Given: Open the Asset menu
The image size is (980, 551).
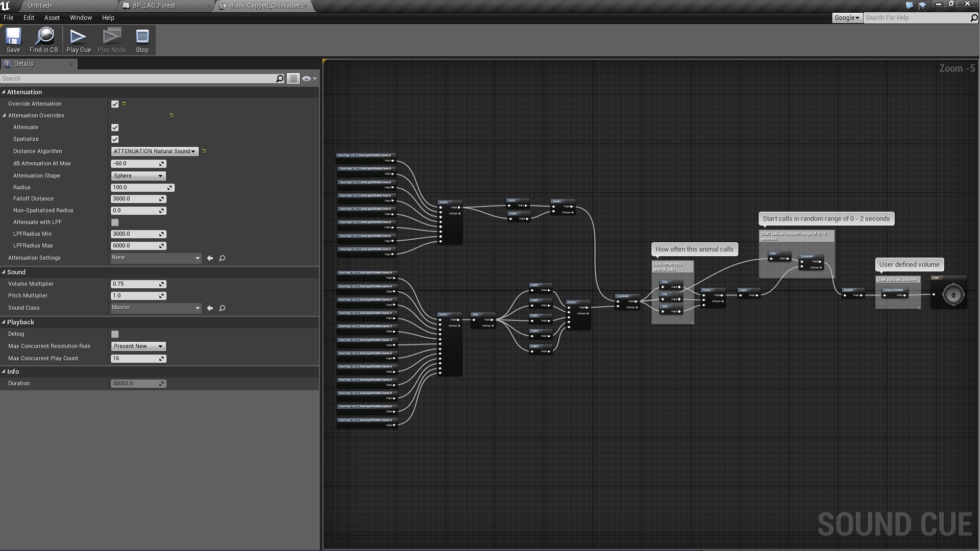Looking at the screenshot, I should click(52, 17).
